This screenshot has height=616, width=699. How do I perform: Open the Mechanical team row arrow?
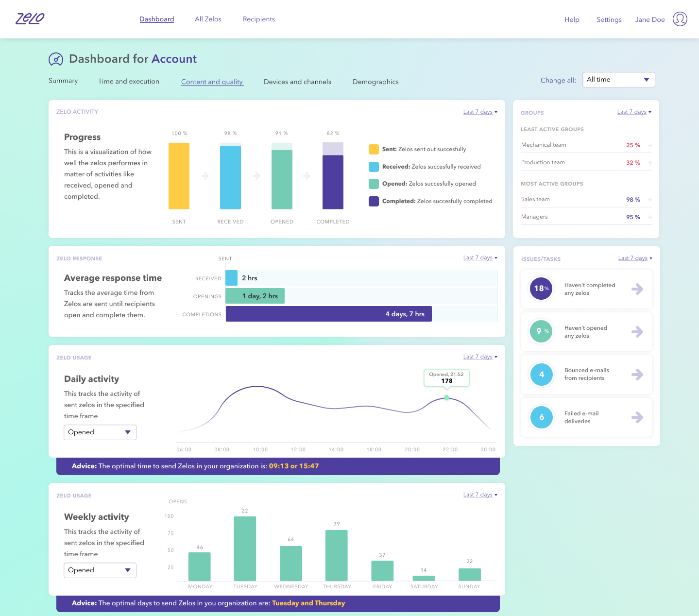(650, 145)
